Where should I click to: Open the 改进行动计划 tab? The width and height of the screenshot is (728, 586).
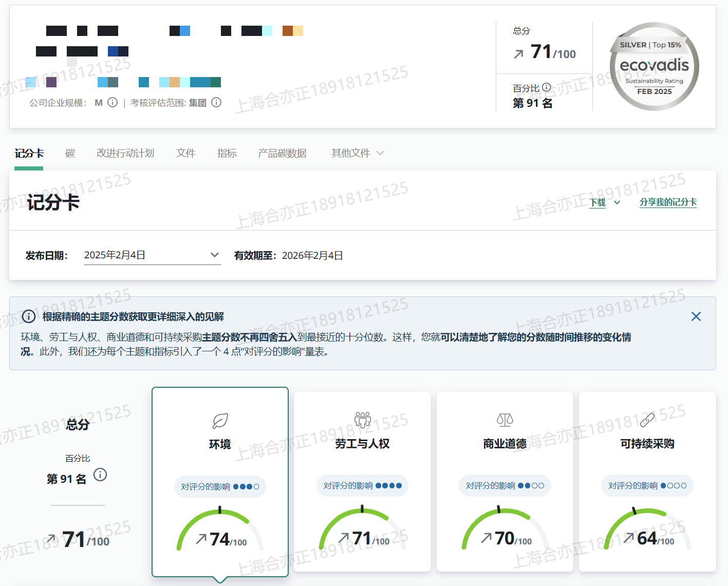[125, 153]
